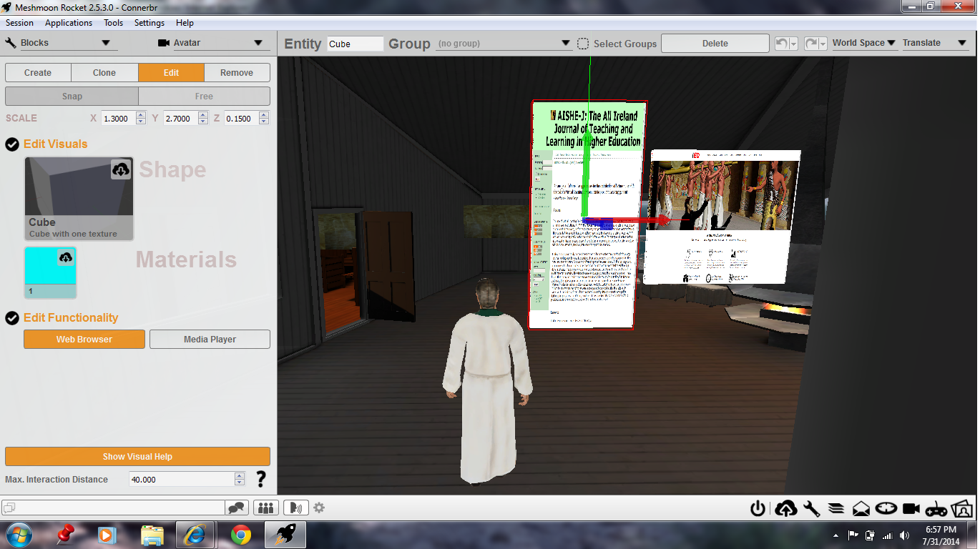Screen dimensions: 980x549
Task: Click the Max. Interaction Distance field
Action: [182, 479]
